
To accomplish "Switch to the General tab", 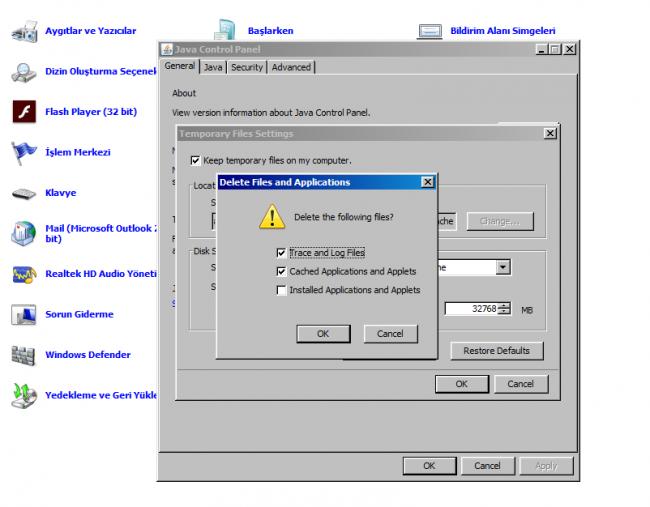I will (179, 66).
